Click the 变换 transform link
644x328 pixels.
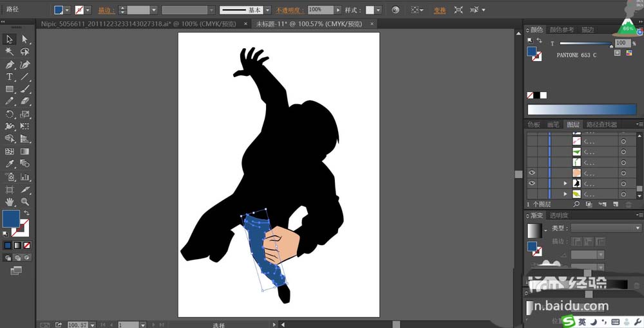point(440,10)
